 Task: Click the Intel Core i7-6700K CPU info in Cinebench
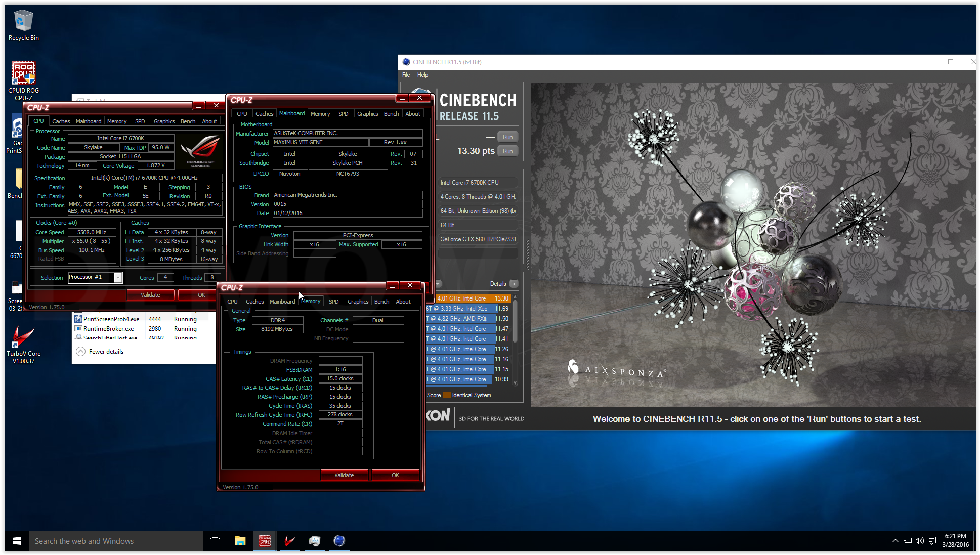coord(478,183)
